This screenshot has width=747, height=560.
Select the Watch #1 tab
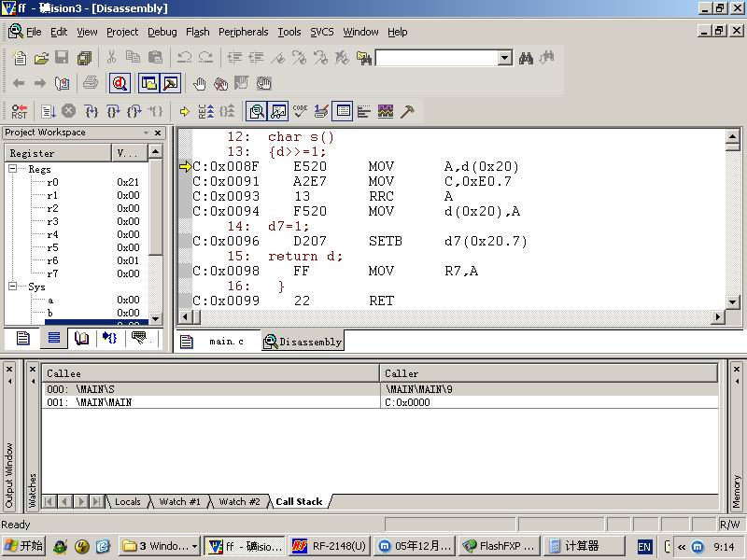tap(179, 501)
